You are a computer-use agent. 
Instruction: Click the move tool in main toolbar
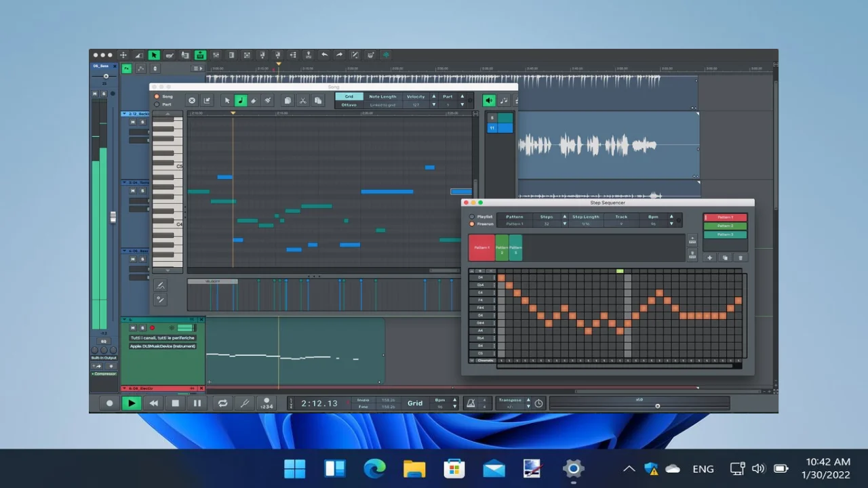click(x=123, y=55)
